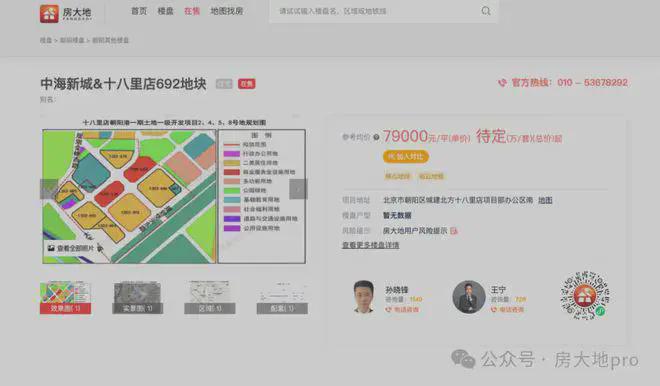Click the agent name 孙晓锋
This screenshot has width=660, height=386.
tap(397, 290)
